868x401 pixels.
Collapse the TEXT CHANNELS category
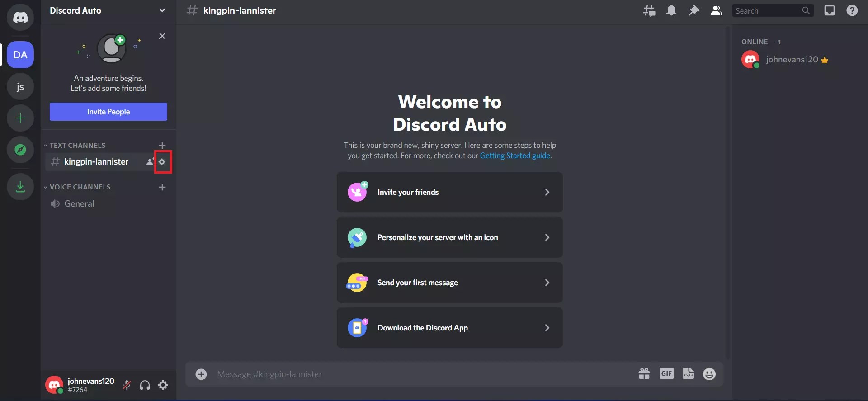(x=75, y=145)
